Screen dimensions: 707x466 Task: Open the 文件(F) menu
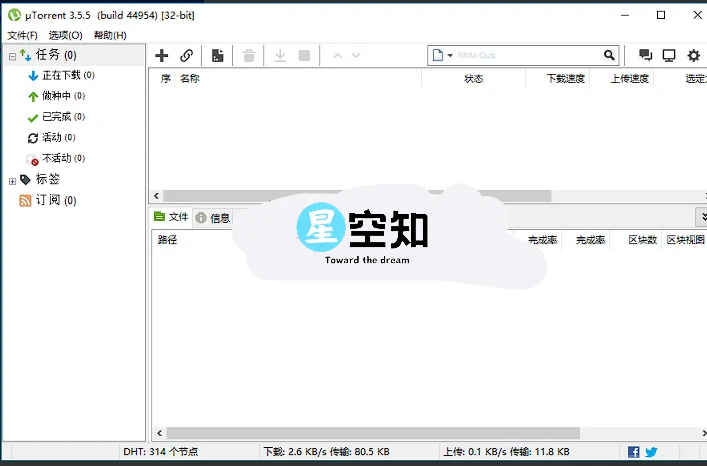[x=22, y=35]
